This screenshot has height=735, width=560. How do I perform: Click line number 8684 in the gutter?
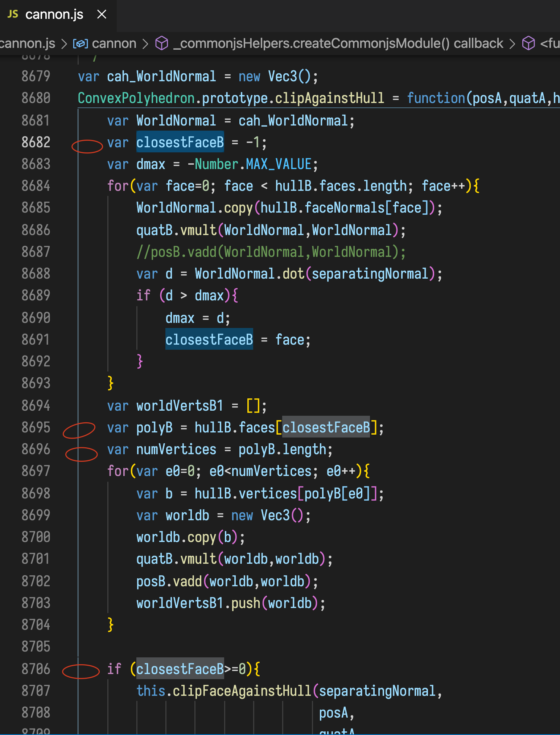click(36, 186)
